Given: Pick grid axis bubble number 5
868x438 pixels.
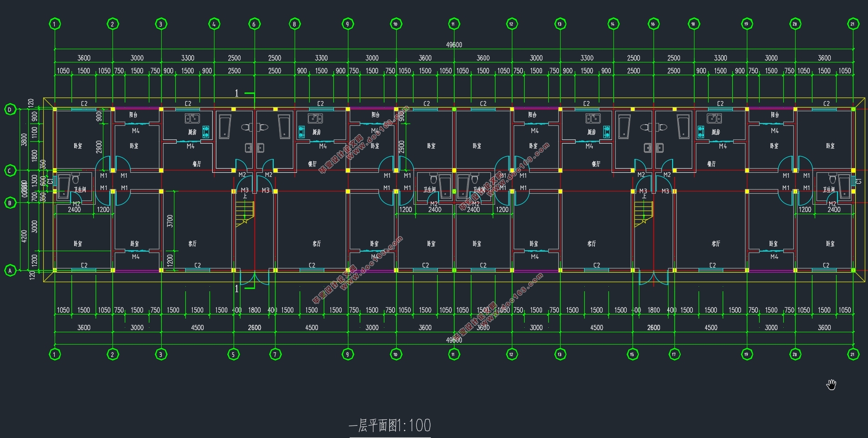Looking at the screenshot, I should tap(234, 354).
